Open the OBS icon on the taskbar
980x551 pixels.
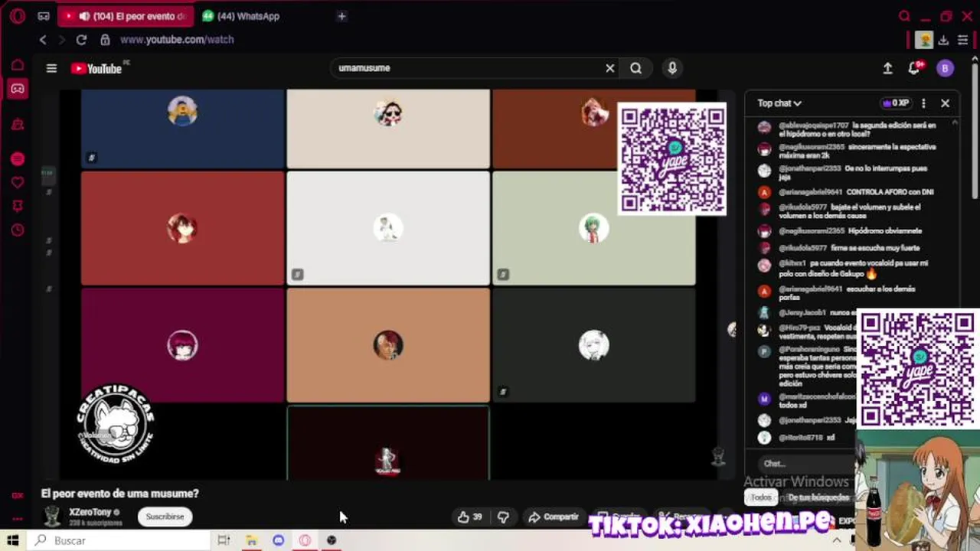tap(332, 540)
